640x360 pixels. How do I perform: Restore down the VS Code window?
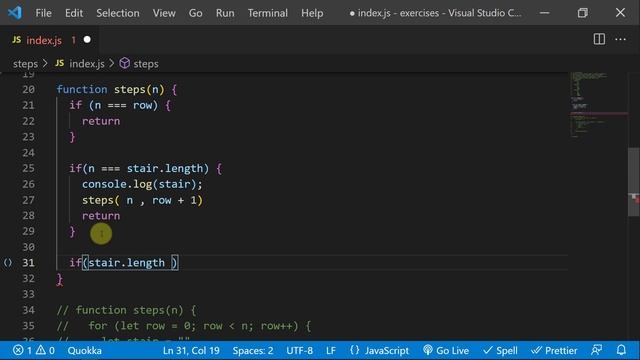pos(582,13)
